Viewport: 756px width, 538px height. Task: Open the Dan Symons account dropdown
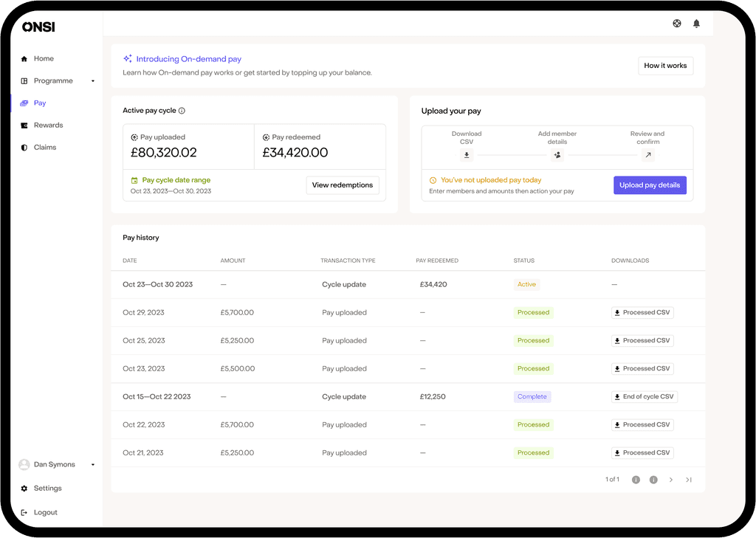click(x=92, y=464)
